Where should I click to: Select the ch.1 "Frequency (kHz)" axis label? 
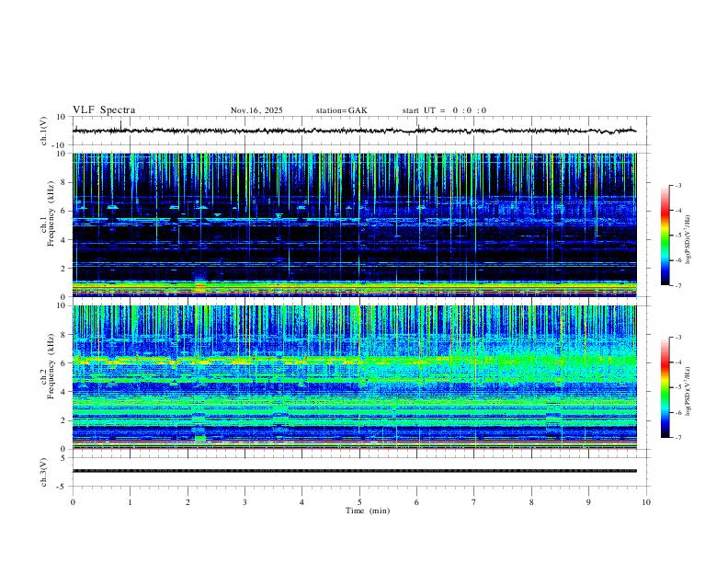pyautogui.click(x=51, y=213)
